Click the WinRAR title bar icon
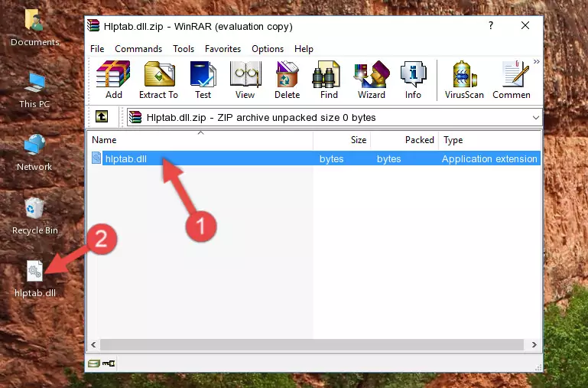 click(94, 26)
